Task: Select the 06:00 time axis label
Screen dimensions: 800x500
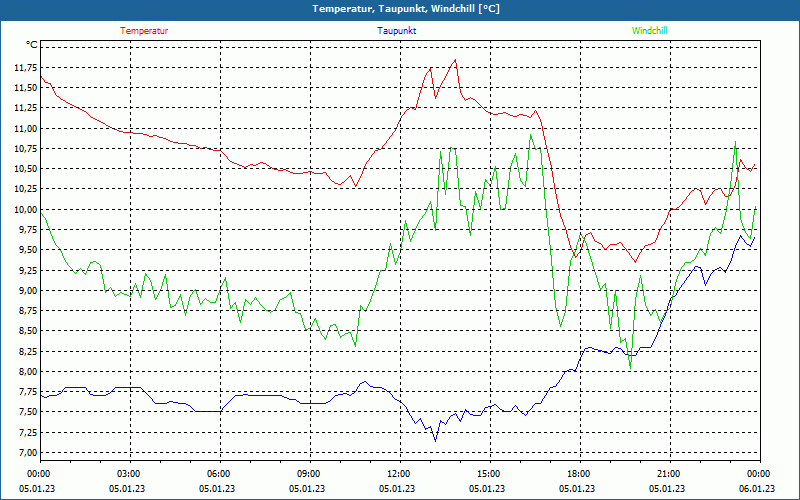Action: pyautogui.click(x=217, y=481)
